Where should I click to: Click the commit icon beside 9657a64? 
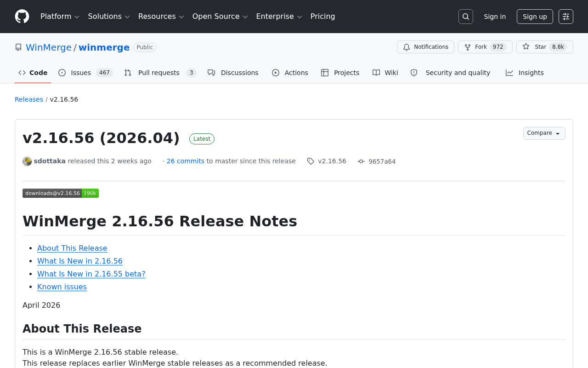[361, 161]
